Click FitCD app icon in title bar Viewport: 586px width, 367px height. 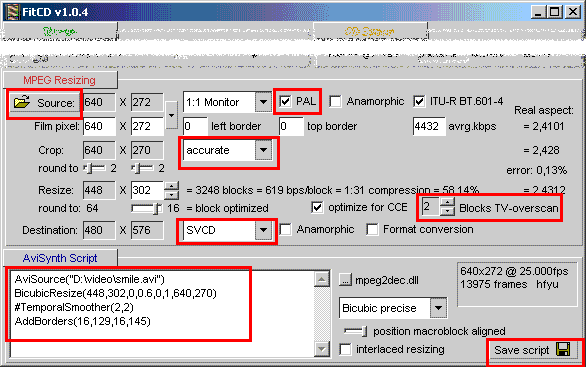12,12
